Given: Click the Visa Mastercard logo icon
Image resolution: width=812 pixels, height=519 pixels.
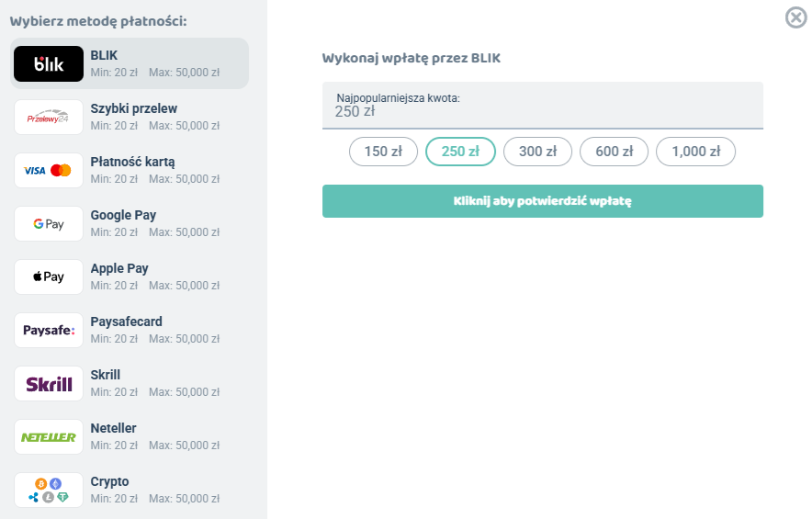Looking at the screenshot, I should pyautogui.click(x=49, y=171).
